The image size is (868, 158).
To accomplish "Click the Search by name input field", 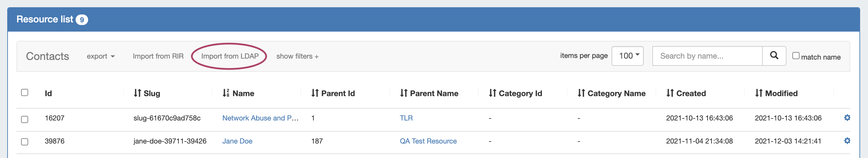I will pyautogui.click(x=707, y=56).
